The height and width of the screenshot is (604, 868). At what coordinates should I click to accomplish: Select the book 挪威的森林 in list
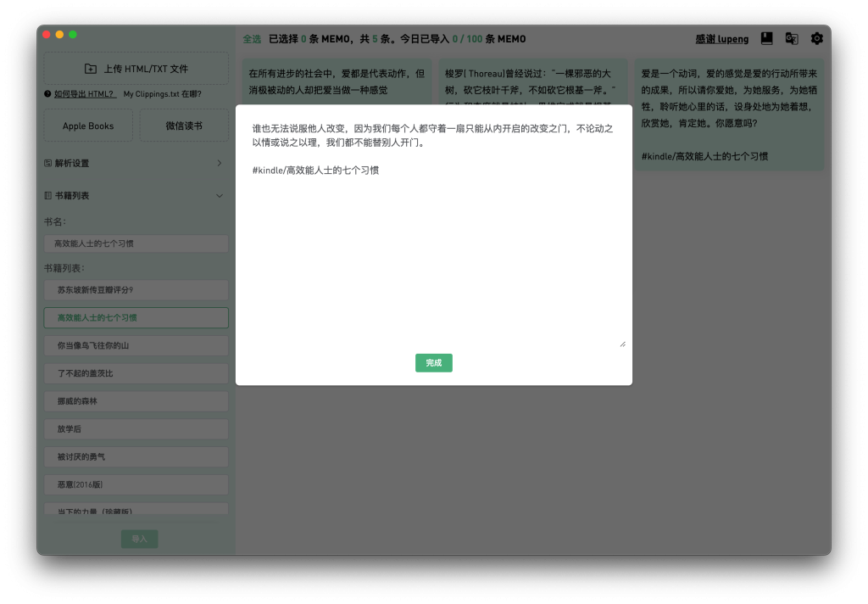[136, 400]
